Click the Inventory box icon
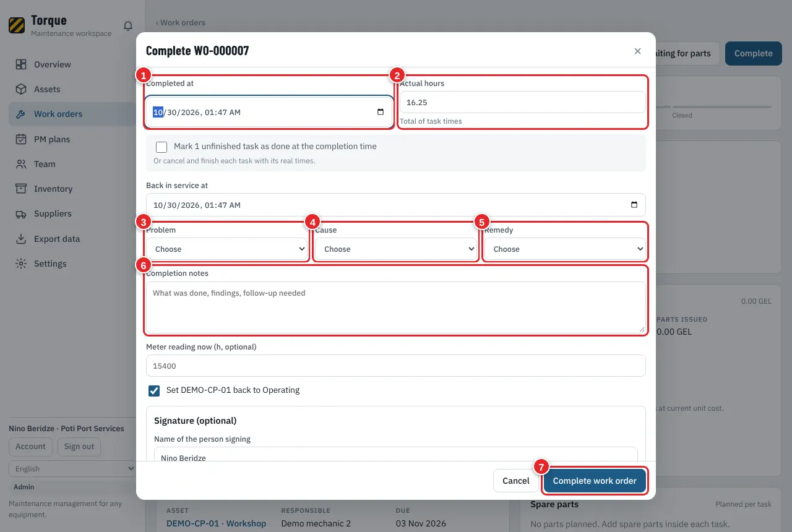This screenshot has width=792, height=532. [x=21, y=189]
